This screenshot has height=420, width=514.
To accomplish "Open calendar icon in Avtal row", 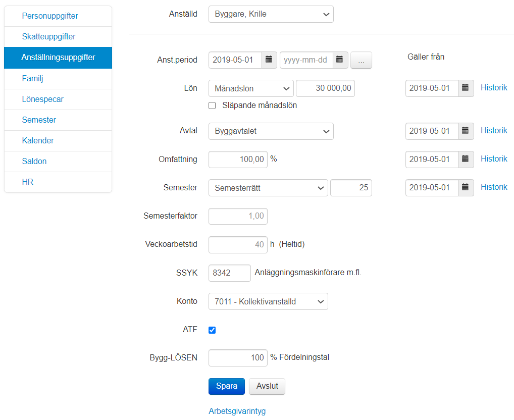I will (466, 131).
